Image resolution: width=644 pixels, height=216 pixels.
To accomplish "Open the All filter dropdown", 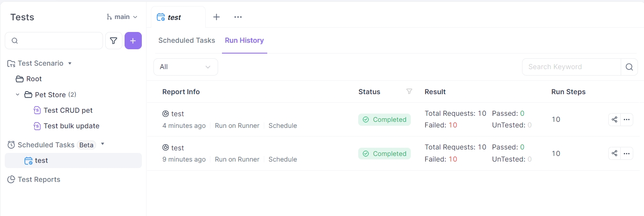I will 185,67.
